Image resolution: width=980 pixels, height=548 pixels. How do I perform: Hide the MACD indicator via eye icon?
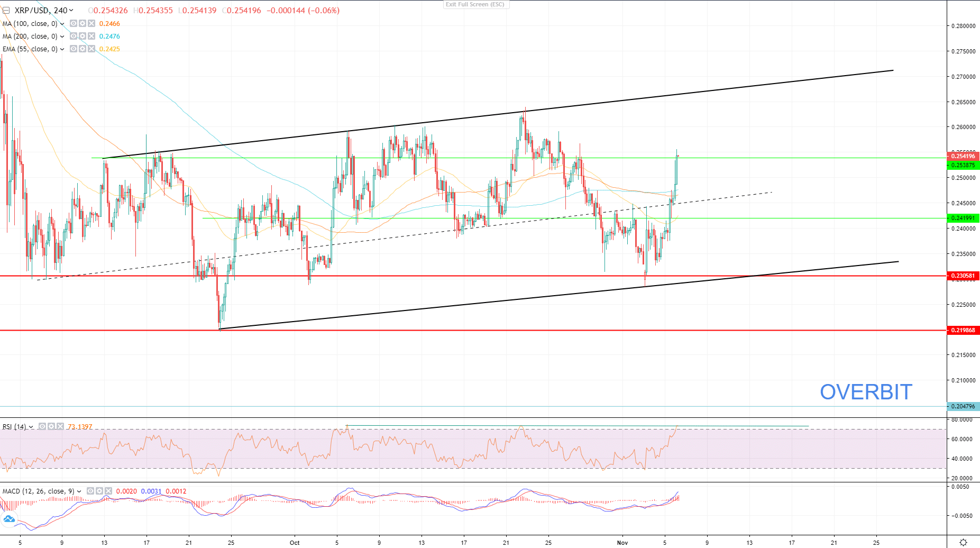coord(90,491)
